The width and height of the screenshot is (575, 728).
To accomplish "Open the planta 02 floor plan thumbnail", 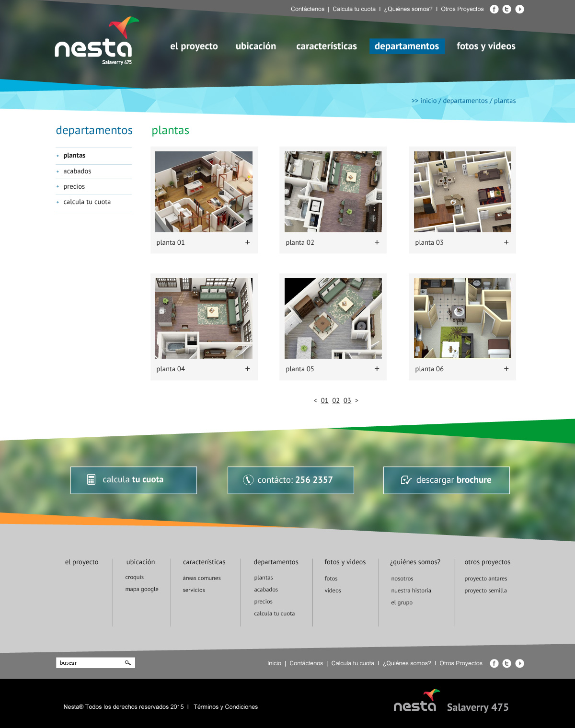I will tap(333, 192).
